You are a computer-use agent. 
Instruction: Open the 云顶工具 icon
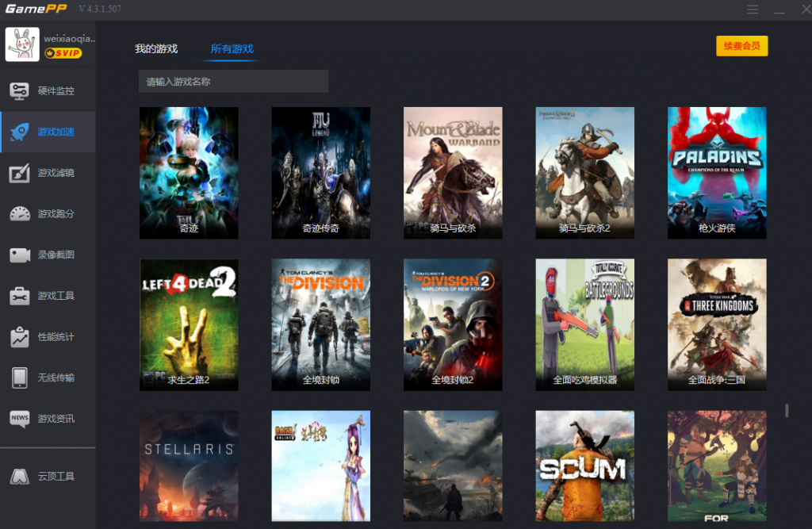tap(20, 476)
